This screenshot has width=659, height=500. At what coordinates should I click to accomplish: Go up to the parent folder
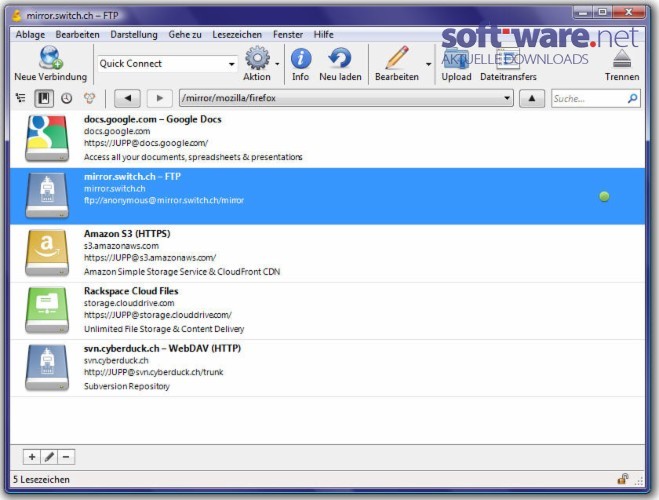(x=532, y=98)
